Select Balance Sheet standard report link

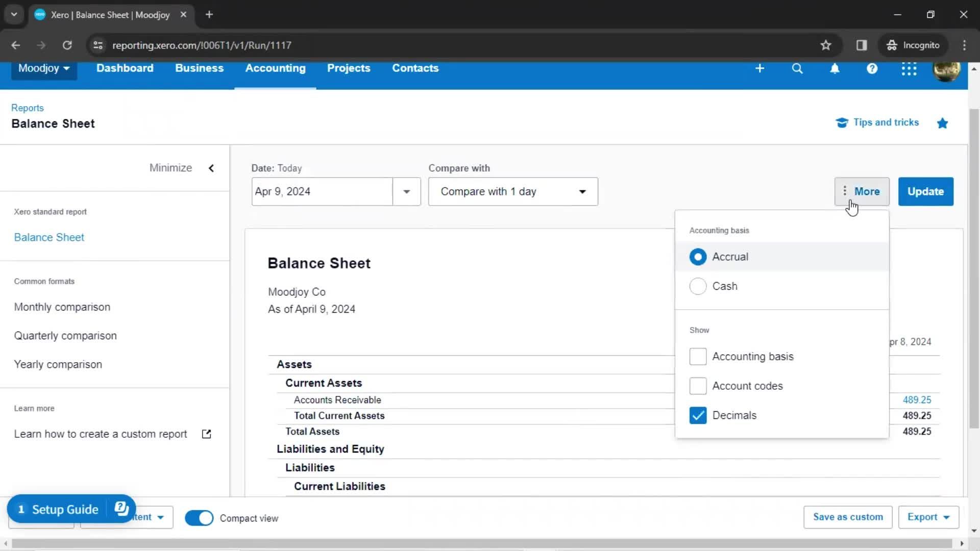pos(49,237)
